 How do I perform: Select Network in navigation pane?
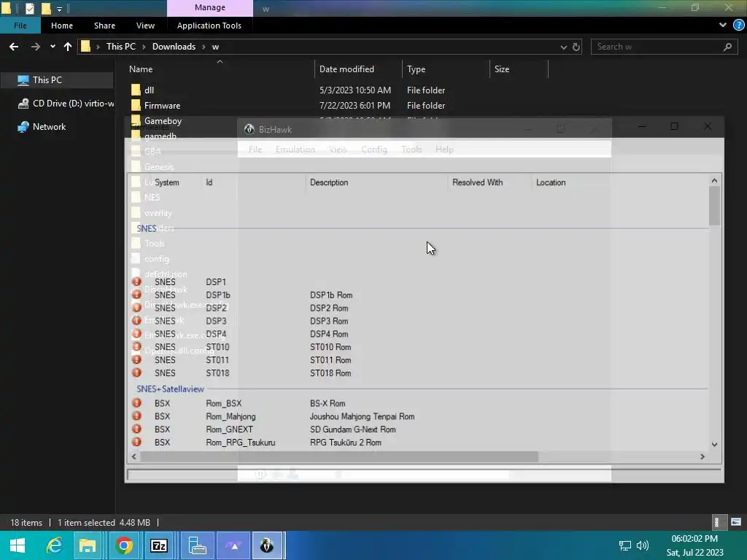(x=42, y=127)
